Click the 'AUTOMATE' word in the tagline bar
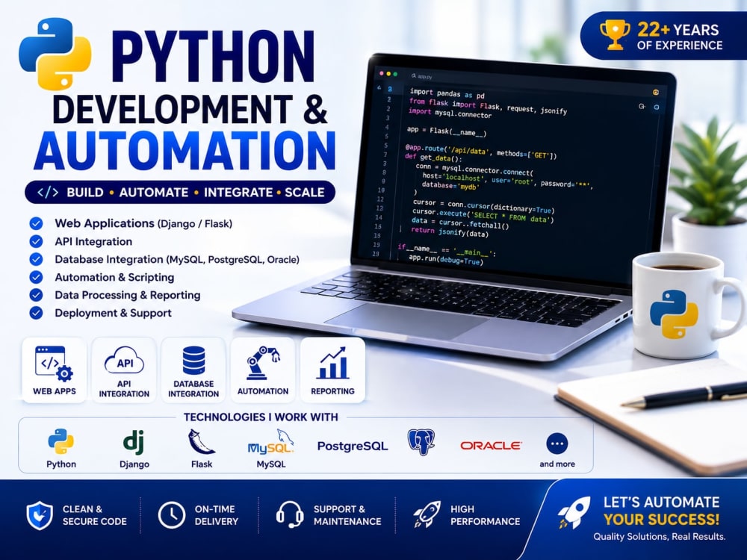 (x=153, y=193)
